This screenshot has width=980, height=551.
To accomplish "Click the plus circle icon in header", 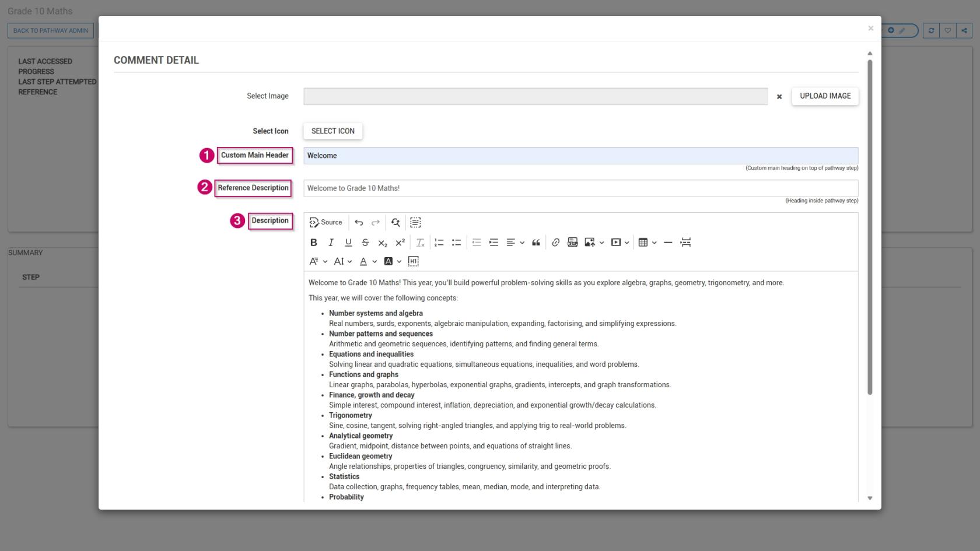I will 891,30.
